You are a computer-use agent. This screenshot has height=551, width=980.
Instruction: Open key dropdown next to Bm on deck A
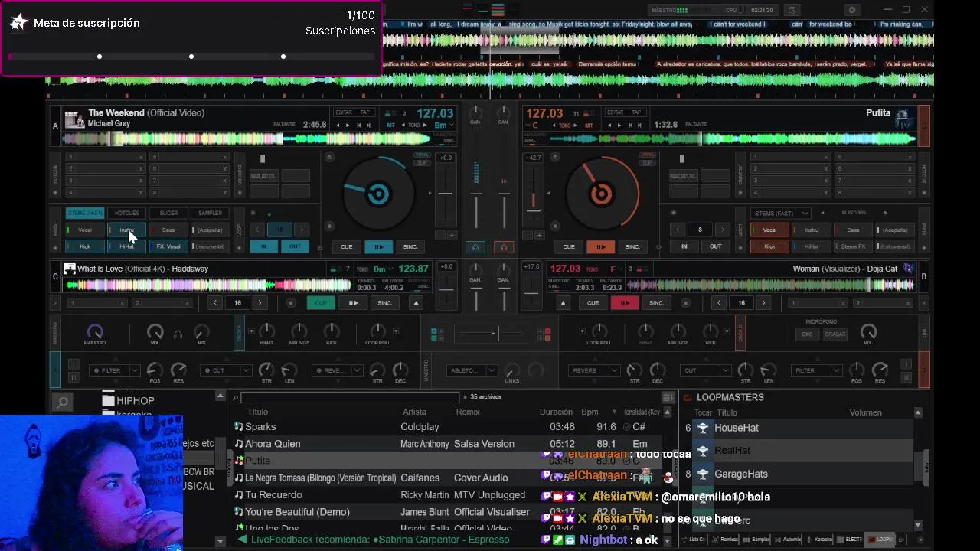coord(450,125)
